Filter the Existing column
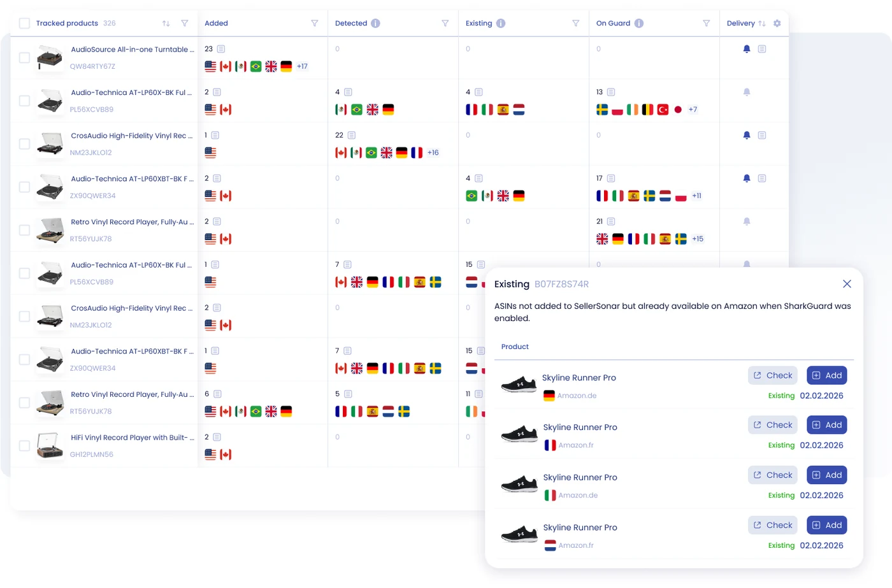The image size is (892, 588). [576, 24]
